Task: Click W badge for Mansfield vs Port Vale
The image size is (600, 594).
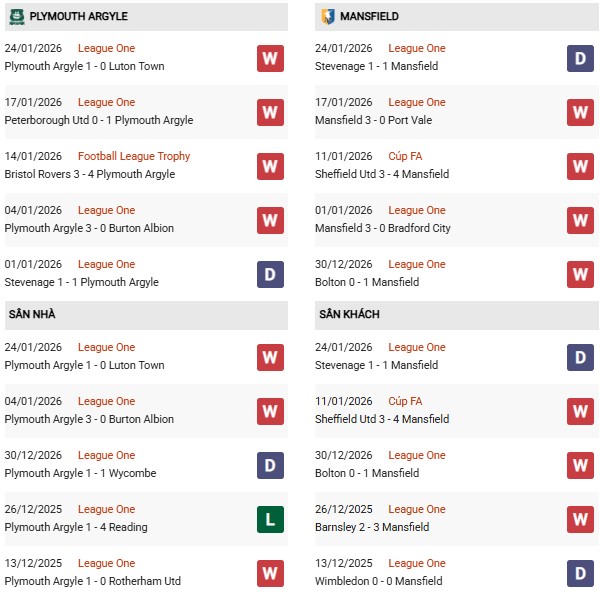Action: 581,112
